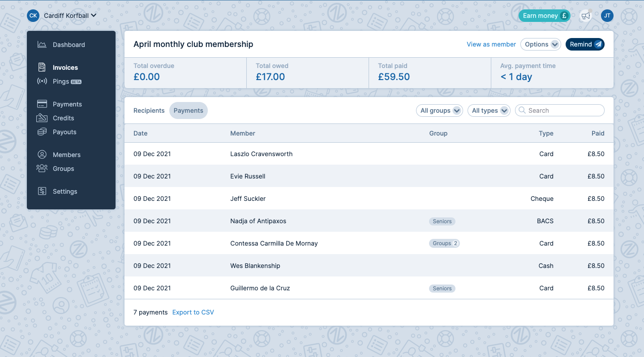Open the All types filter dropdown
This screenshot has height=357, width=644.
click(489, 110)
